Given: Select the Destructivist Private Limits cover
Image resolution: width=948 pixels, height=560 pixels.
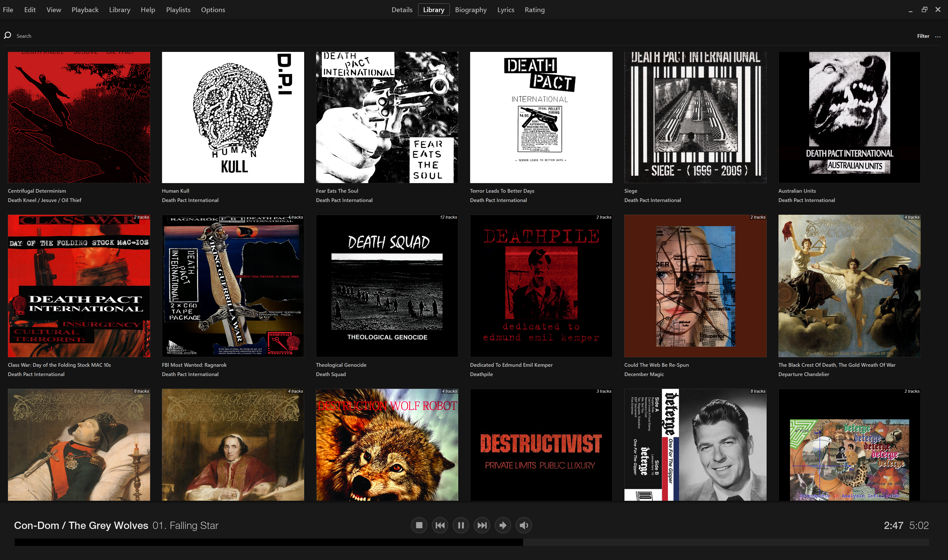Looking at the screenshot, I should (x=541, y=445).
